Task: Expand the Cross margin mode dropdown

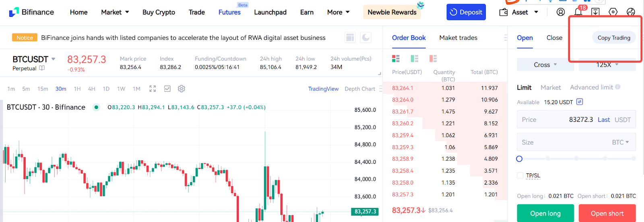Action: pyautogui.click(x=545, y=65)
